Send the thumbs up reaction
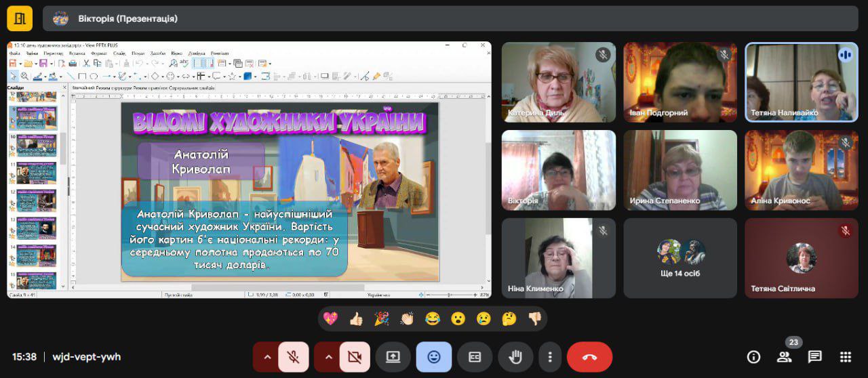 356,318
